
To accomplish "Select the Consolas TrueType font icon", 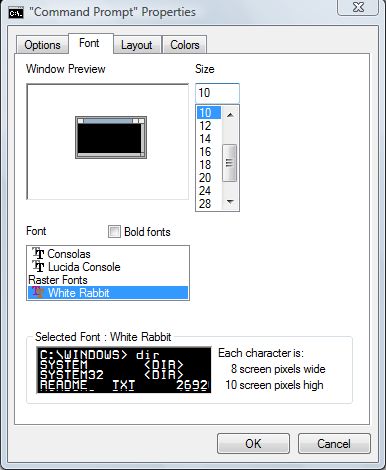I will pyautogui.click(x=38, y=253).
